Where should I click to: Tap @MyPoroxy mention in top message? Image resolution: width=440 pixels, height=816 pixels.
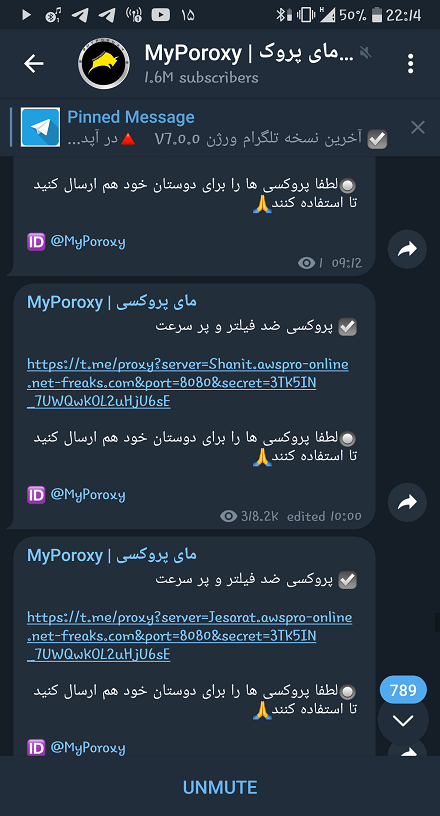pos(87,242)
